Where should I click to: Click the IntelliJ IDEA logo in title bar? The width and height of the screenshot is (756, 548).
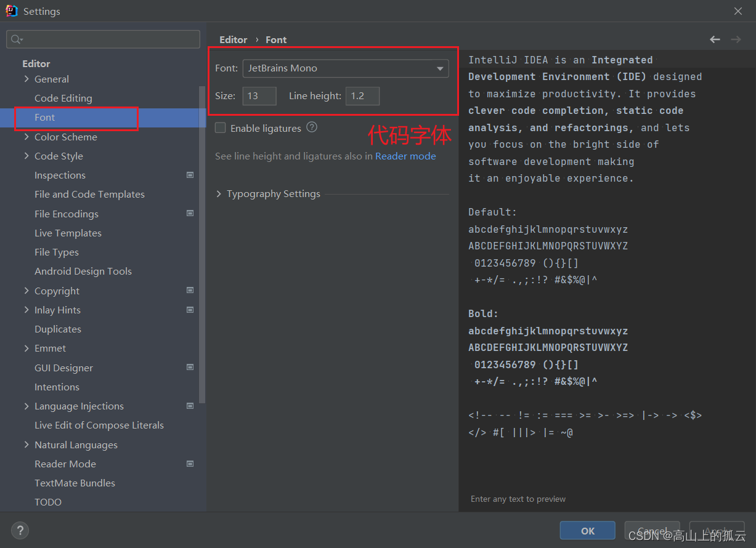(x=12, y=11)
